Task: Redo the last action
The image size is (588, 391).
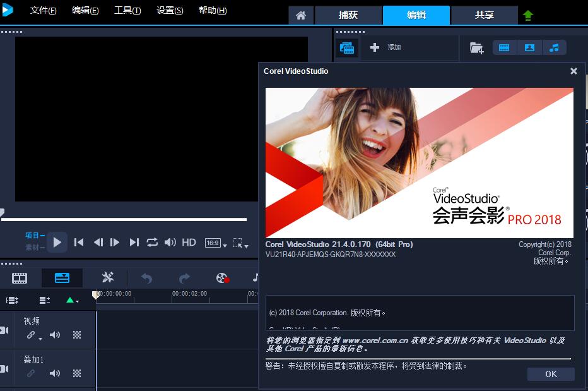Action: 184,279
